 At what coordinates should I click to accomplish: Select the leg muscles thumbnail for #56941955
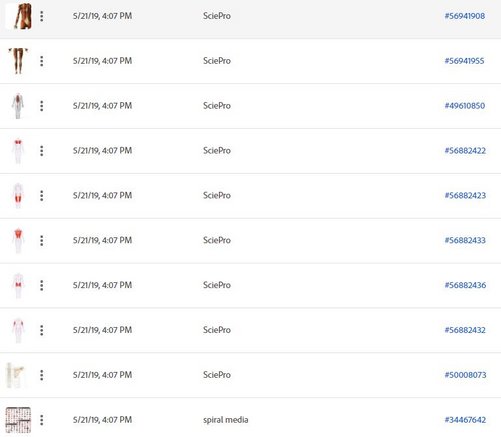click(18, 61)
